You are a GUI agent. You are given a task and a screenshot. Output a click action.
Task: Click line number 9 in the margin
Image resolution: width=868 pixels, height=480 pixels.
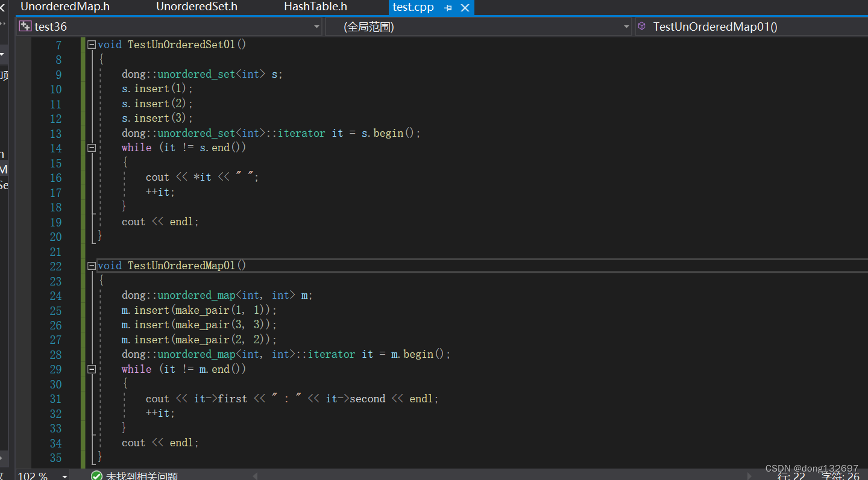tap(58, 75)
